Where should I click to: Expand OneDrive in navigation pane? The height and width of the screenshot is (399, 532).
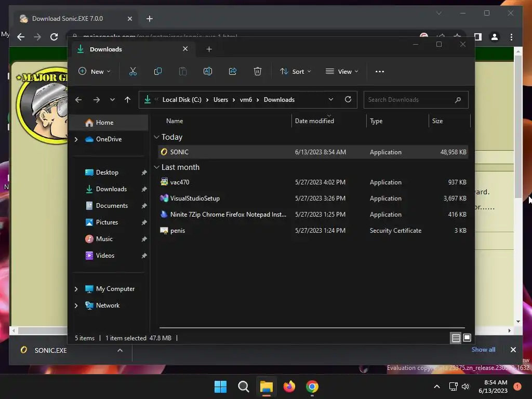76,139
